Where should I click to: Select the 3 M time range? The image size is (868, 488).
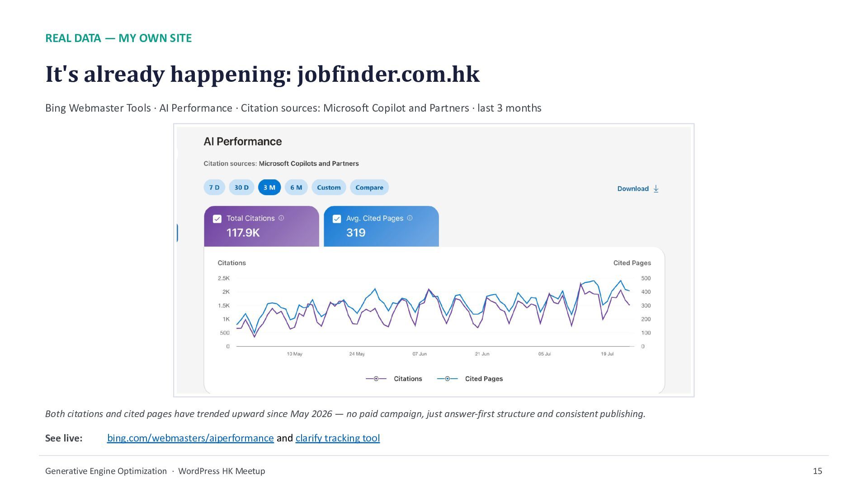coord(269,188)
